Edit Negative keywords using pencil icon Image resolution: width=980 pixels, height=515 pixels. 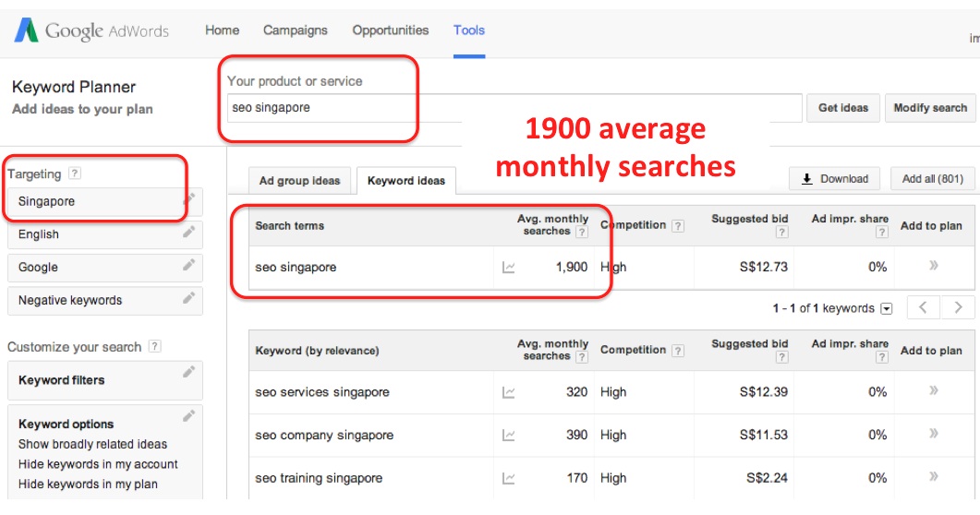click(x=189, y=298)
